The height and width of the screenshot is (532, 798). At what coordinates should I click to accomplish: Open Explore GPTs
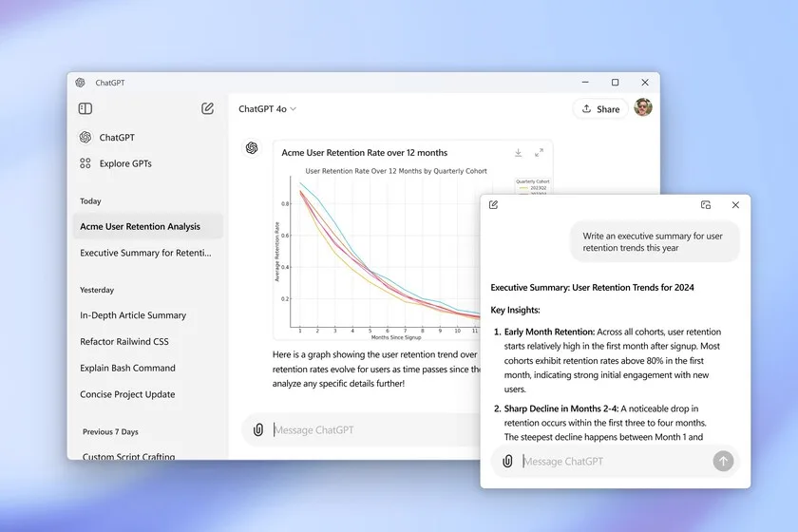point(124,163)
